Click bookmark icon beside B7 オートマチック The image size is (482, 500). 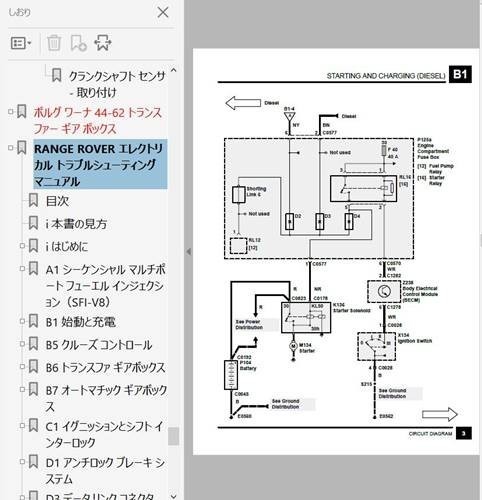pyautogui.click(x=33, y=389)
